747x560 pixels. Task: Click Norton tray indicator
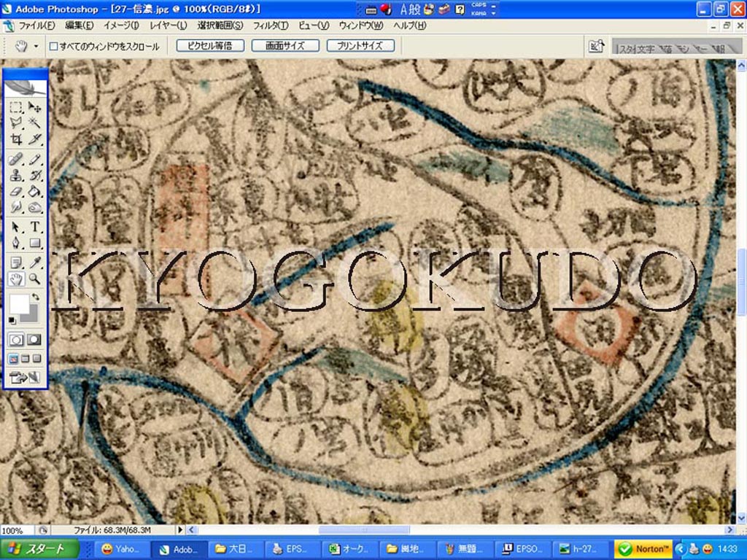pyautogui.click(x=644, y=549)
